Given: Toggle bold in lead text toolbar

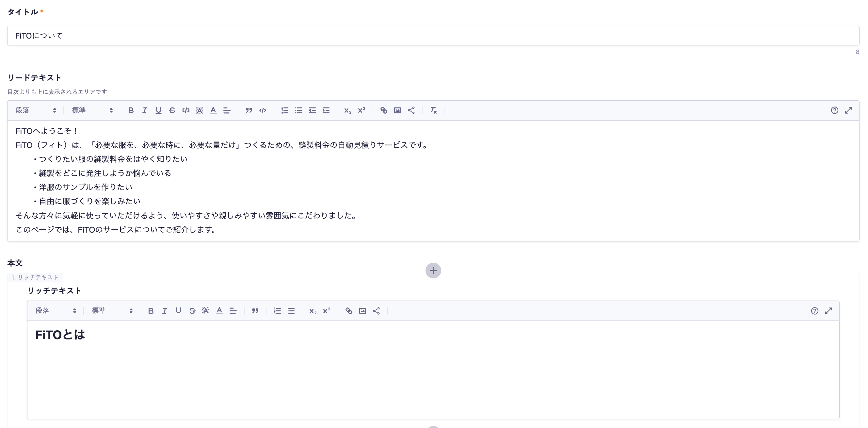Looking at the screenshot, I should coord(131,110).
